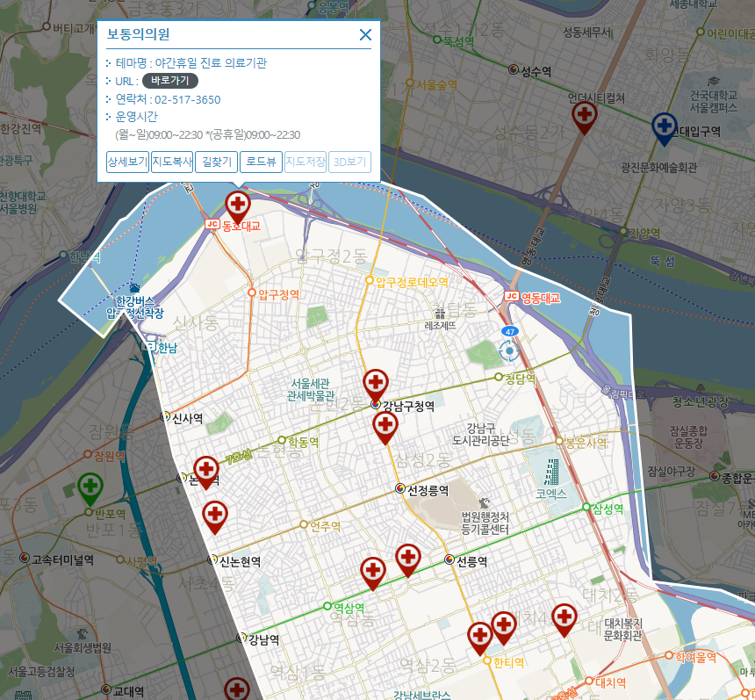The height and width of the screenshot is (700, 755).
Task: Click 봉은사역 station label
Action: (586, 443)
